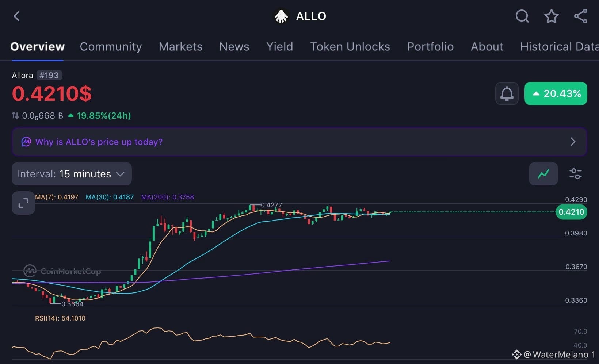Select the MA(30): 0.4187 indicator label

pyautogui.click(x=110, y=197)
